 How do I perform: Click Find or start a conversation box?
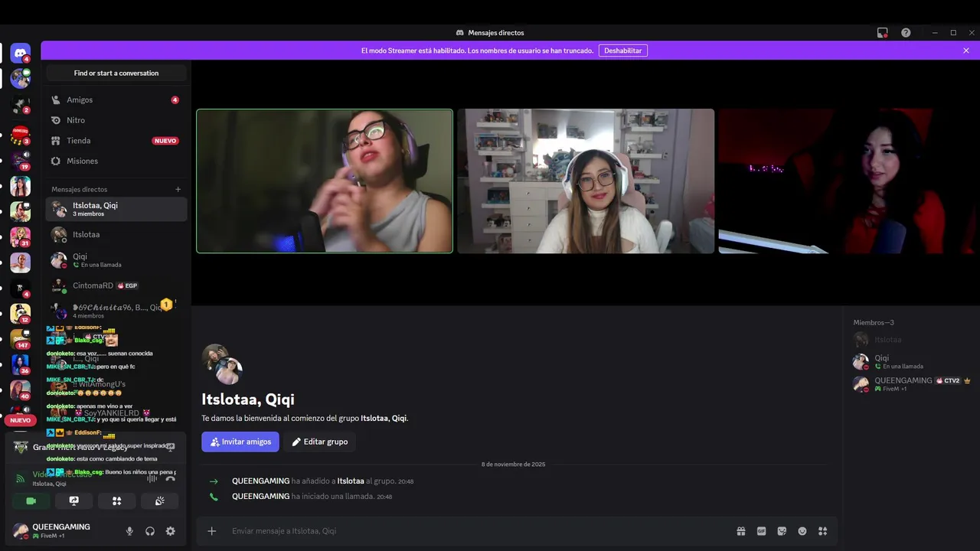pos(116,73)
